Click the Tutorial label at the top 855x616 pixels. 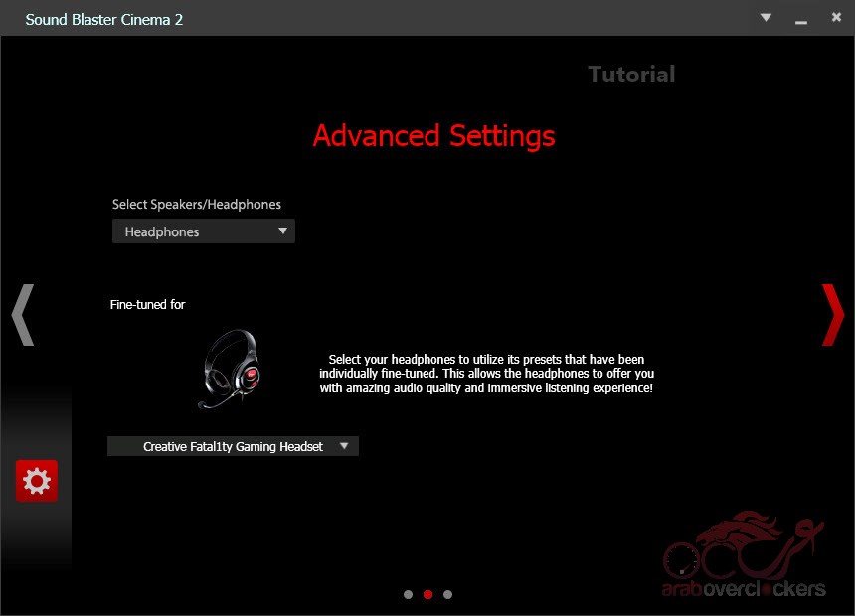point(631,75)
